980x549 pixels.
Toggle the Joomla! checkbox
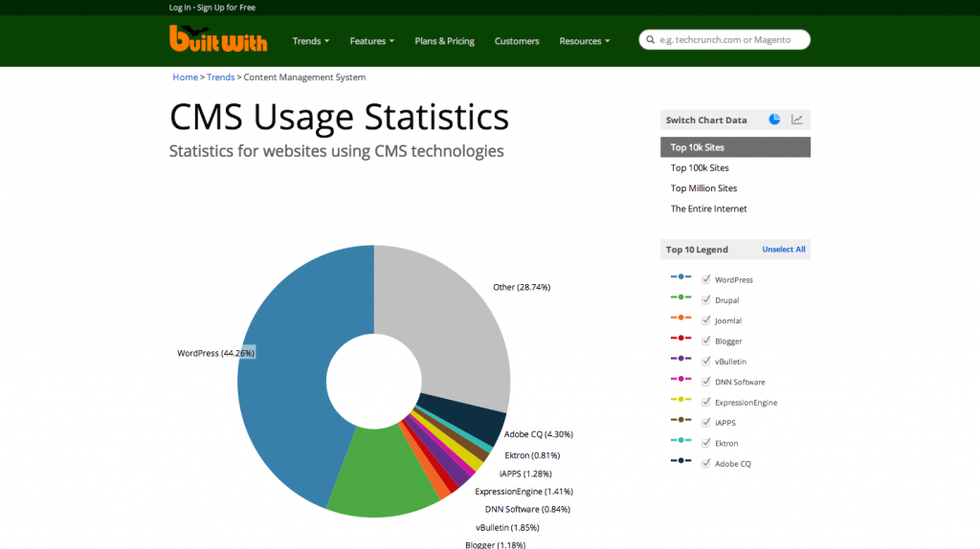point(705,320)
